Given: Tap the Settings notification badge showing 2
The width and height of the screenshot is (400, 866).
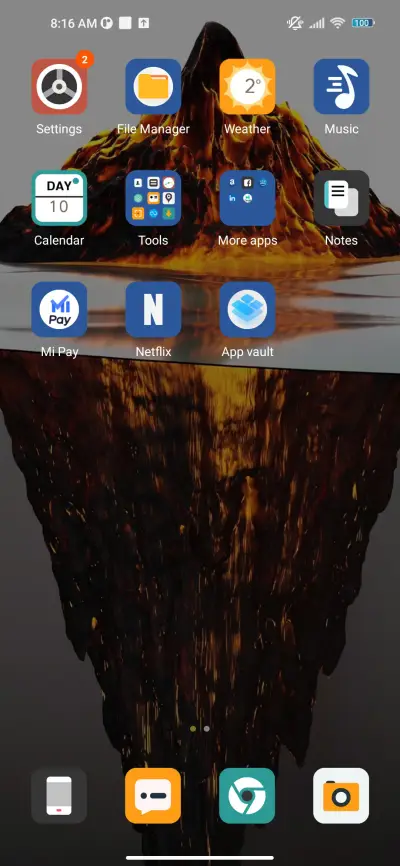Looking at the screenshot, I should (x=84, y=59).
